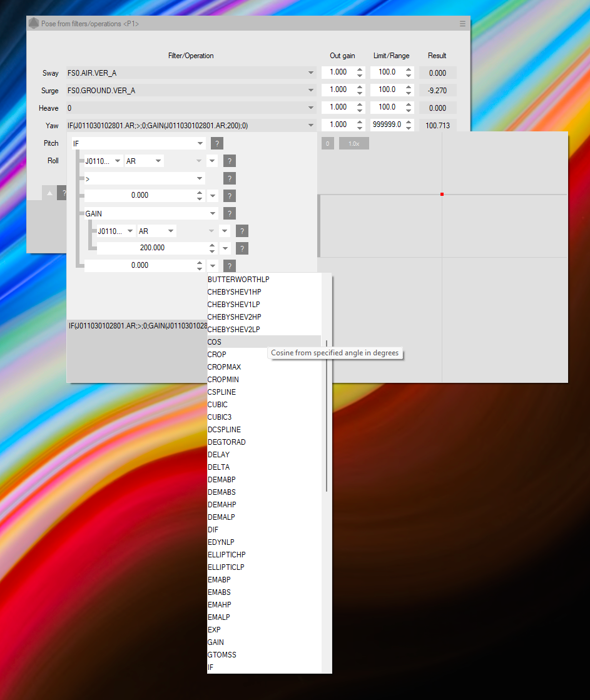Click the Surge Limit/Range input field

coord(387,90)
